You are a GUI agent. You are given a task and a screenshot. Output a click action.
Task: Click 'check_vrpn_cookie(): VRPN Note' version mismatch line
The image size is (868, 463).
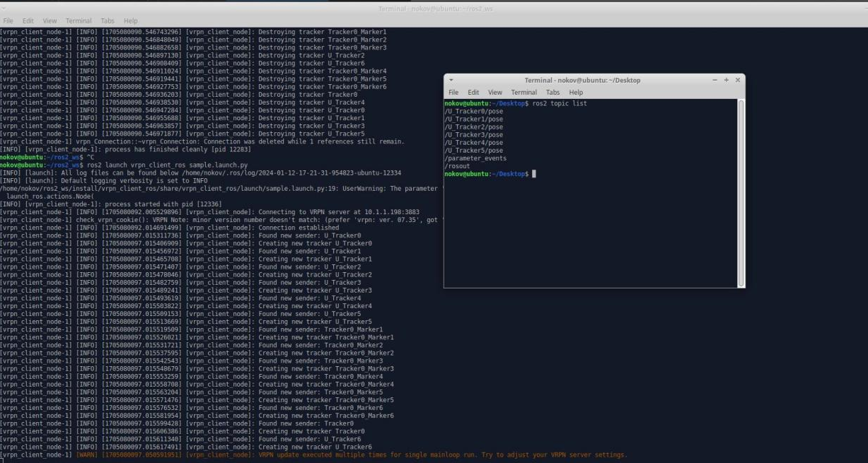pyautogui.click(x=221, y=219)
